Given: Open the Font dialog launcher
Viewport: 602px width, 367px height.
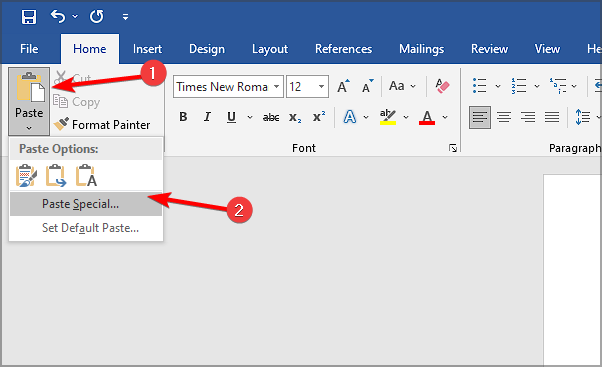Looking at the screenshot, I should pyautogui.click(x=453, y=148).
